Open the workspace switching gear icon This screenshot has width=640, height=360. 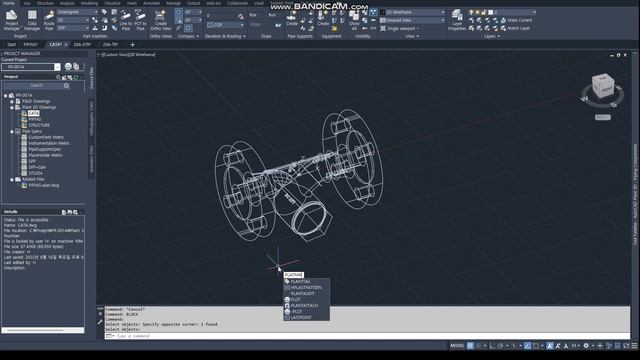(586, 346)
